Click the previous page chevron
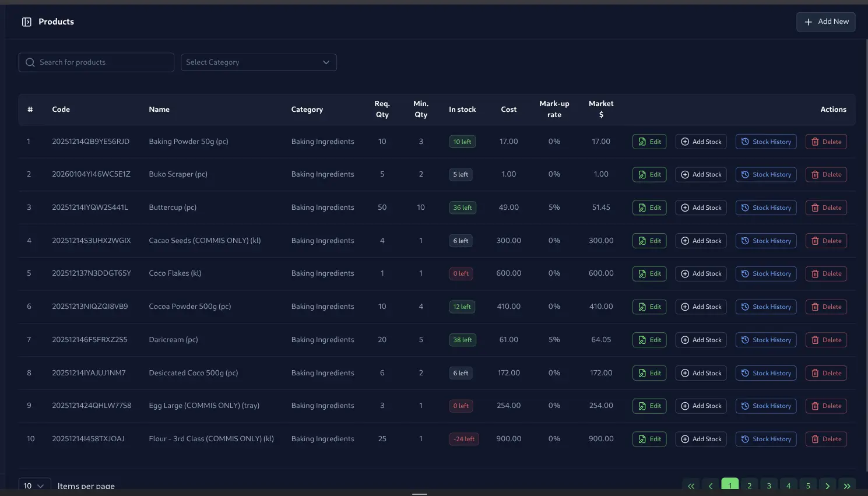This screenshot has width=868, height=496. pyautogui.click(x=710, y=485)
